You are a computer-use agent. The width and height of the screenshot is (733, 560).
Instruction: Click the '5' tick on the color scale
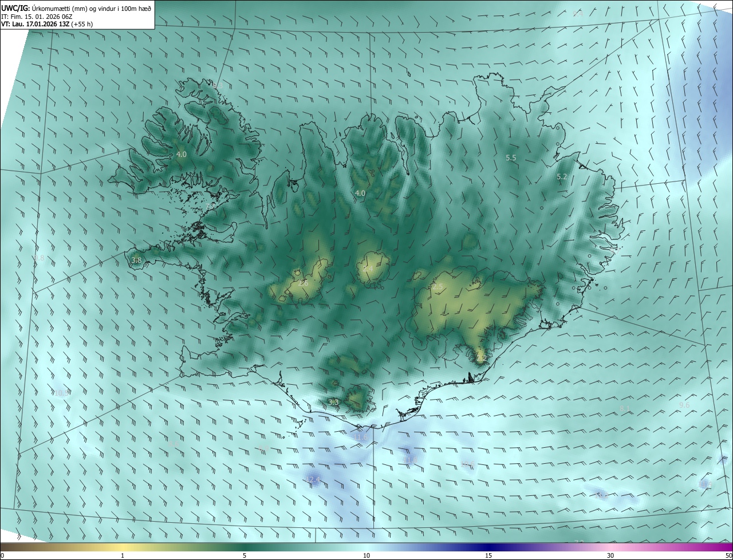click(x=245, y=555)
